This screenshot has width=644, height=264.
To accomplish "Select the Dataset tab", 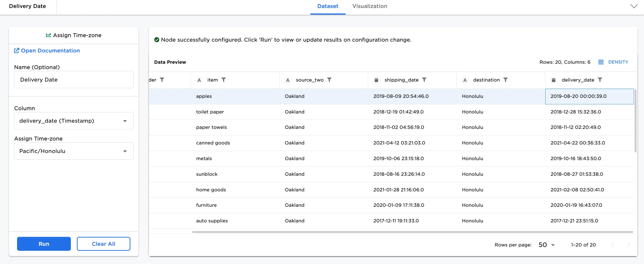I will (328, 6).
